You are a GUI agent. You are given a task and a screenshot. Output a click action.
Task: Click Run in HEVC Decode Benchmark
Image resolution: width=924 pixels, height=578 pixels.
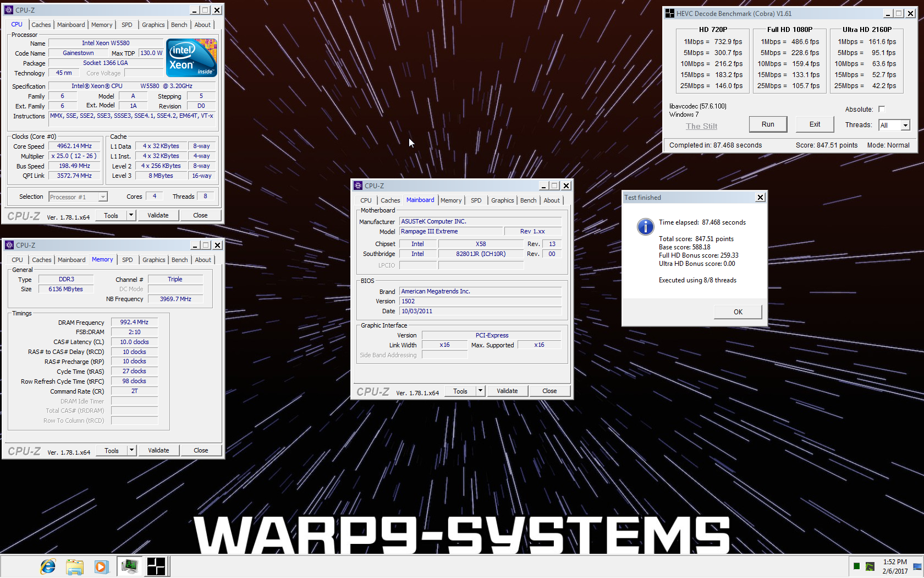(768, 124)
